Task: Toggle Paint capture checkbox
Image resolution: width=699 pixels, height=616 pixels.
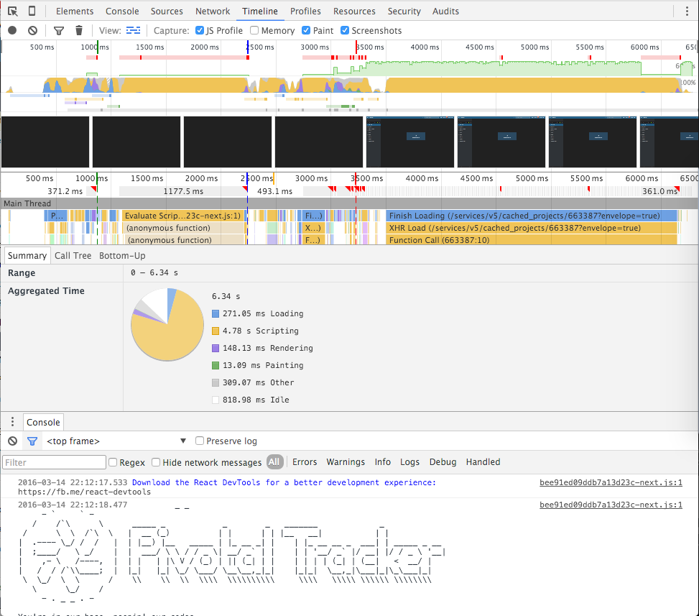Action: [x=306, y=30]
